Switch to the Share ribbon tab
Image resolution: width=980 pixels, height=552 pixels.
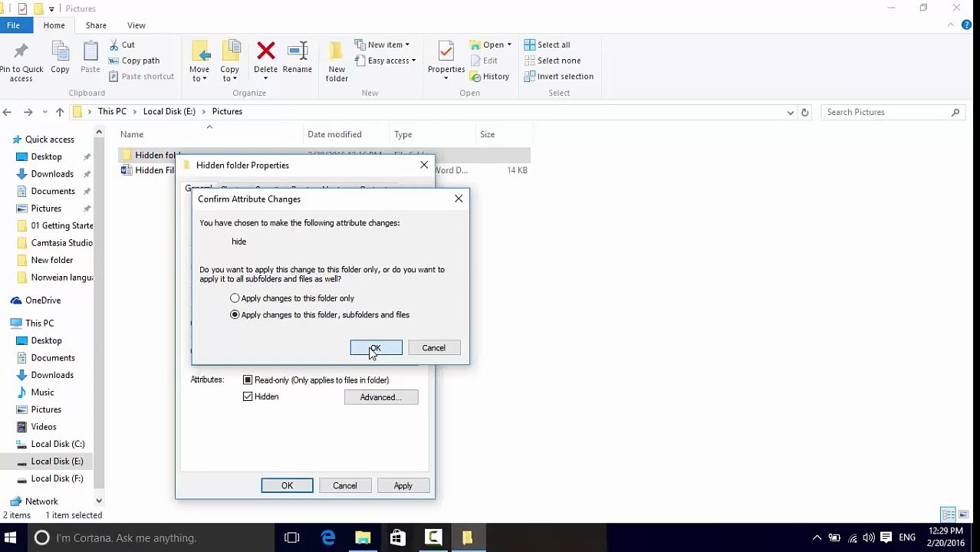click(96, 25)
